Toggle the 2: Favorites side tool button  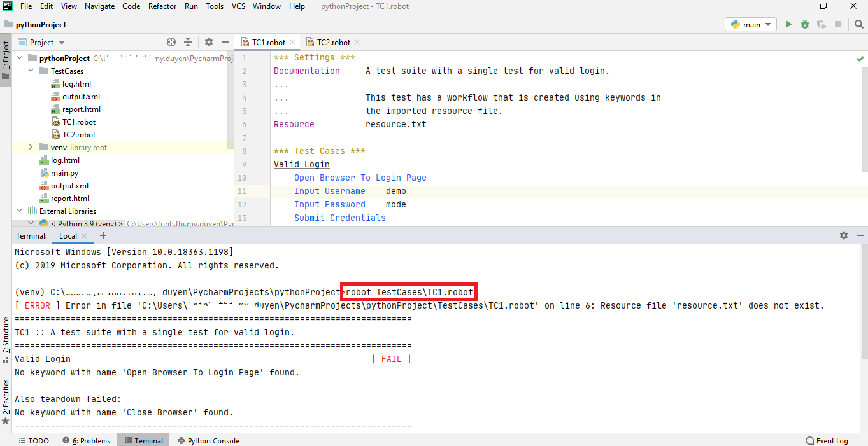pyautogui.click(x=6, y=402)
